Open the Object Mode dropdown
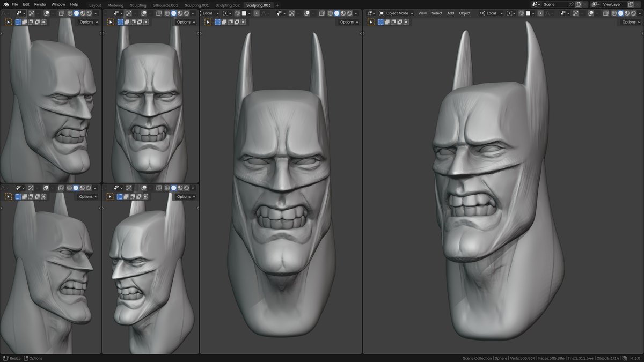The height and width of the screenshot is (362, 644). pos(397,13)
